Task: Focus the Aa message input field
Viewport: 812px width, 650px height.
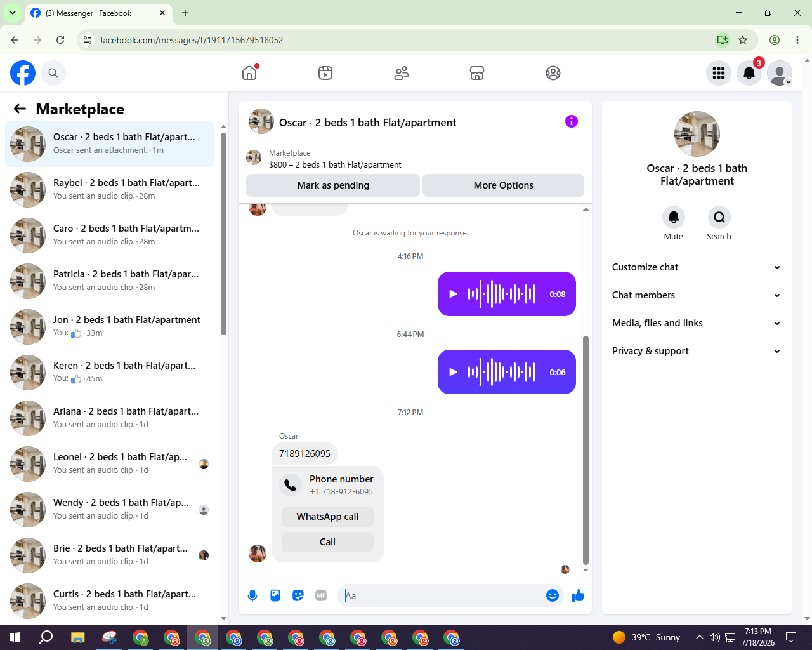Action: 442,595
